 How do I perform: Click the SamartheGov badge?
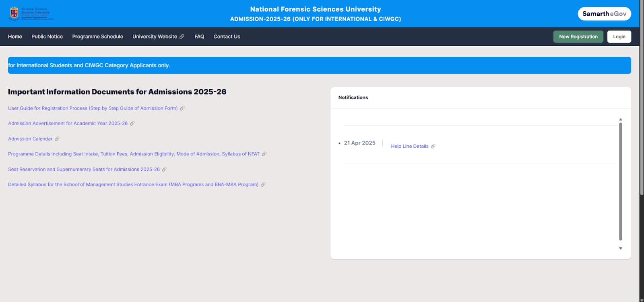pyautogui.click(x=604, y=14)
